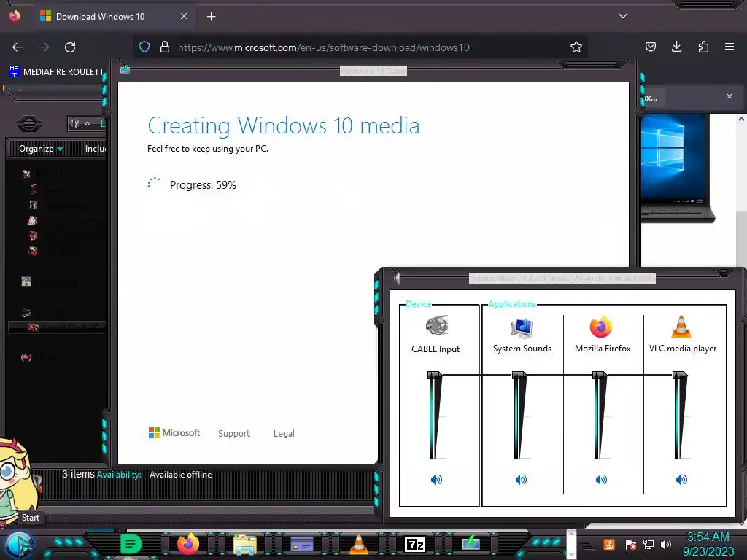Close the notification bar on the web page
This screenshot has height=560, width=747.
point(729,96)
